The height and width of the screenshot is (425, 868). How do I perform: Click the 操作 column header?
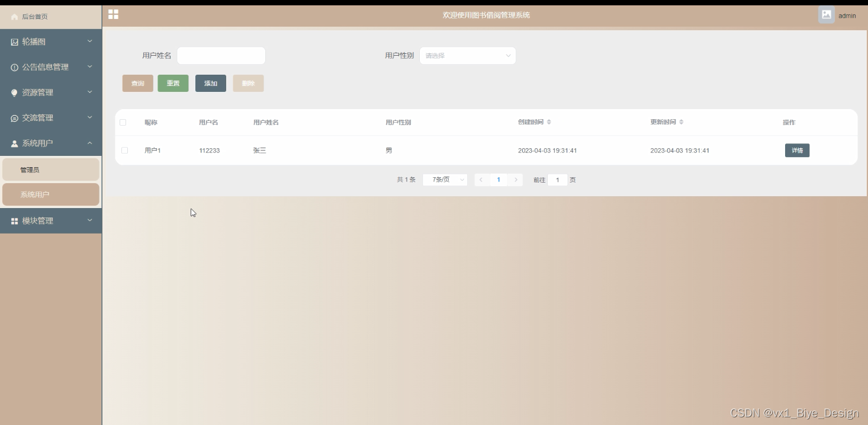[x=789, y=123]
